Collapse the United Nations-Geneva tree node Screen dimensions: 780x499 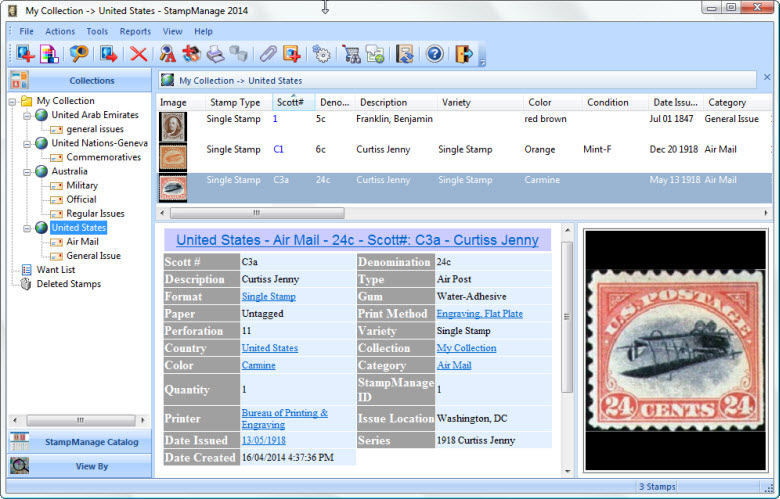(27, 144)
